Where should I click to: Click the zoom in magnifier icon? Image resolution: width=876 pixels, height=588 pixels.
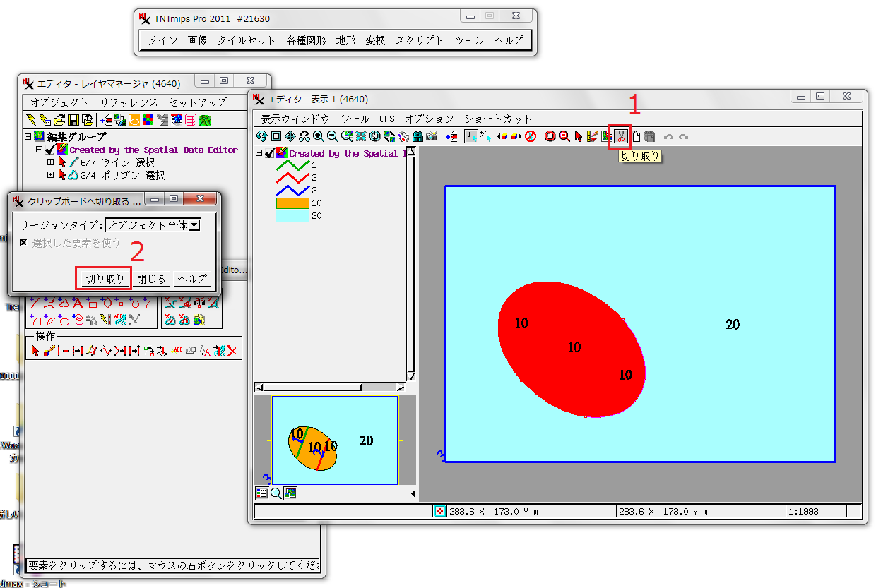[x=318, y=136]
